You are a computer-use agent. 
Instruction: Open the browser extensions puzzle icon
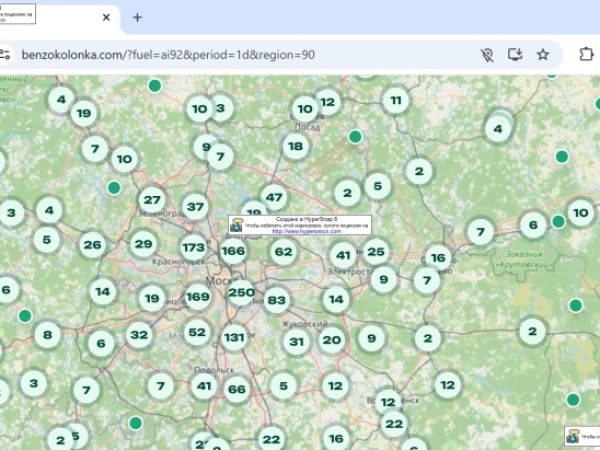586,54
